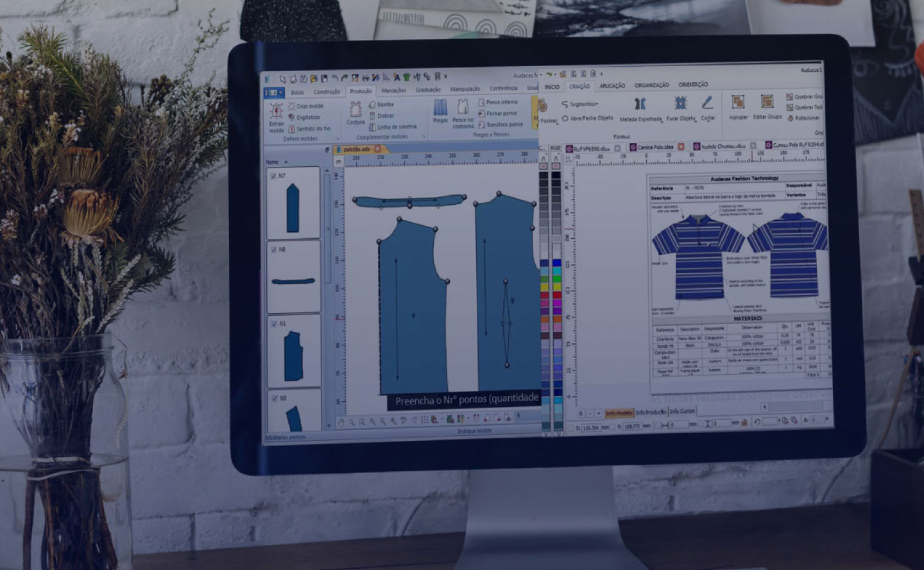Select Furar Objeto tool
Viewport: 924px width, 570px height.
pyautogui.click(x=681, y=108)
